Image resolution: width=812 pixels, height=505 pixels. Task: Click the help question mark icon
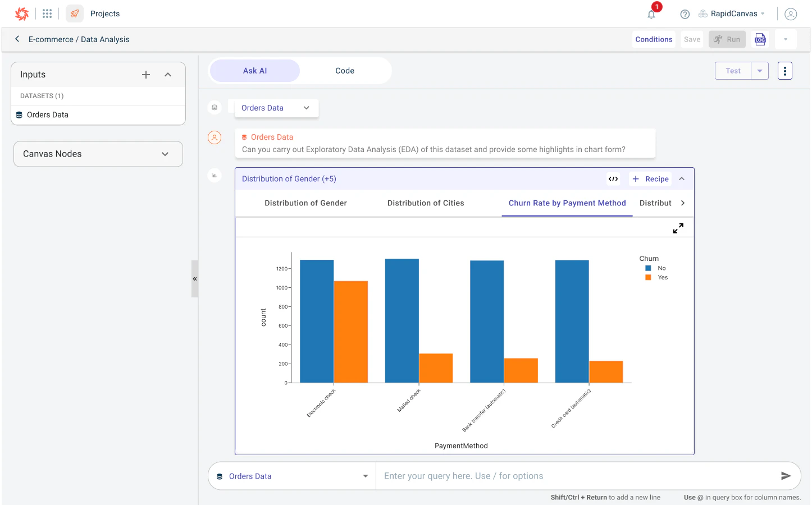pos(685,13)
